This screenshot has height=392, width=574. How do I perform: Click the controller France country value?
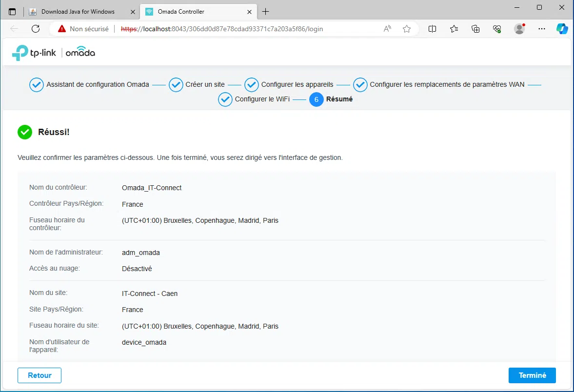(x=133, y=204)
